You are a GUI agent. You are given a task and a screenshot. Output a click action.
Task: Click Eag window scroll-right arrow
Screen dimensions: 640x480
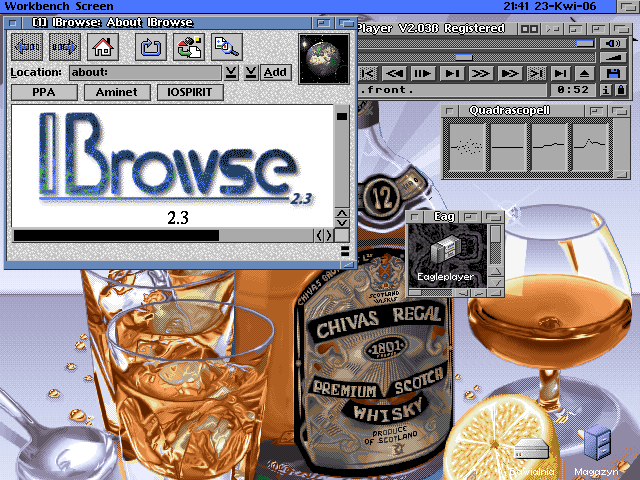479,293
